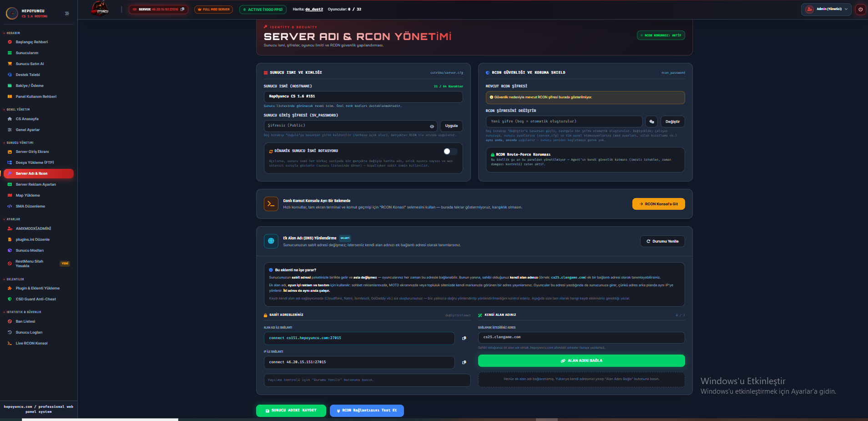Show server password with the eye icon

(x=432, y=126)
